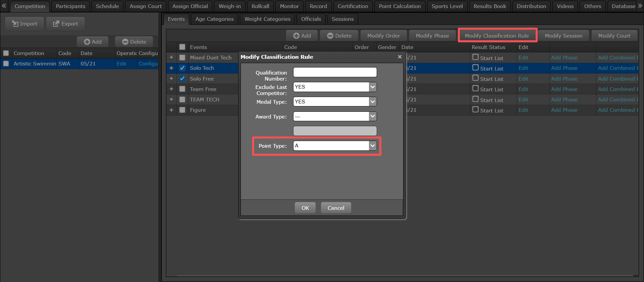
Task: Add a new competition in left panel
Action: pyautogui.click(x=93, y=42)
